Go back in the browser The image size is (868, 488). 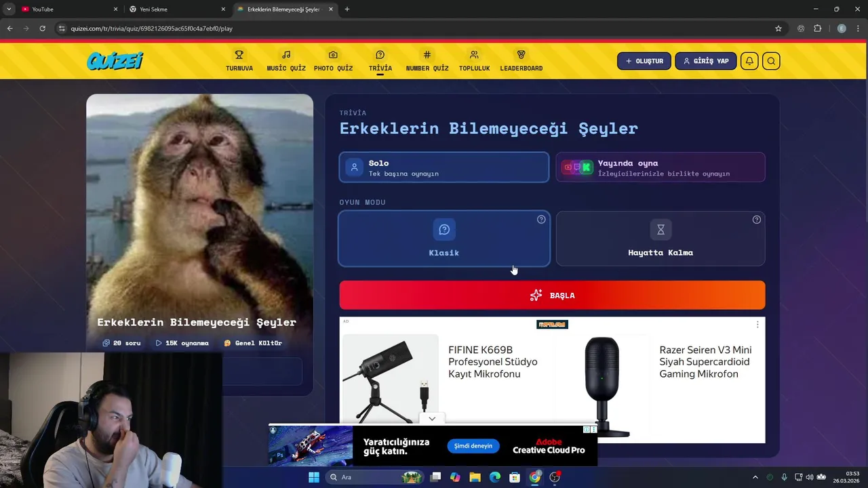9,28
